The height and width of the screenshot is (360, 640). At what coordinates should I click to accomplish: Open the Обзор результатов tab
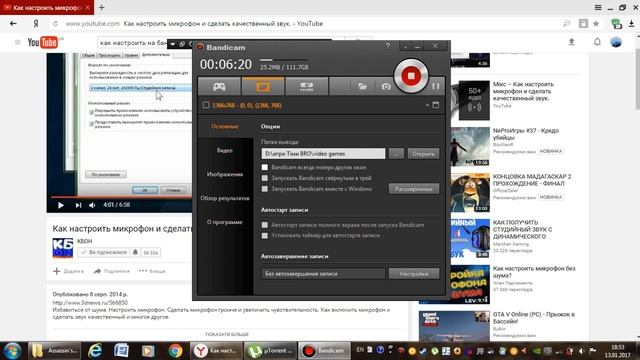pos(224,198)
